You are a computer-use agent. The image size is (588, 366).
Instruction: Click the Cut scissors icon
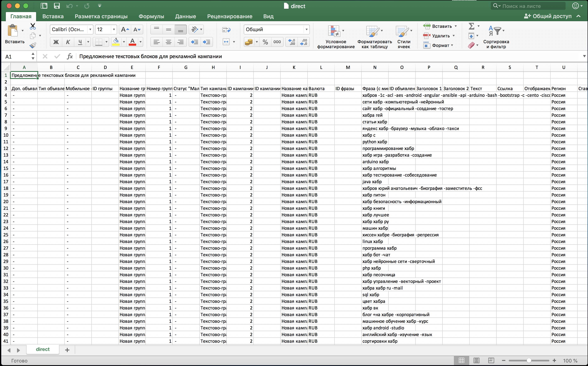coord(33,26)
